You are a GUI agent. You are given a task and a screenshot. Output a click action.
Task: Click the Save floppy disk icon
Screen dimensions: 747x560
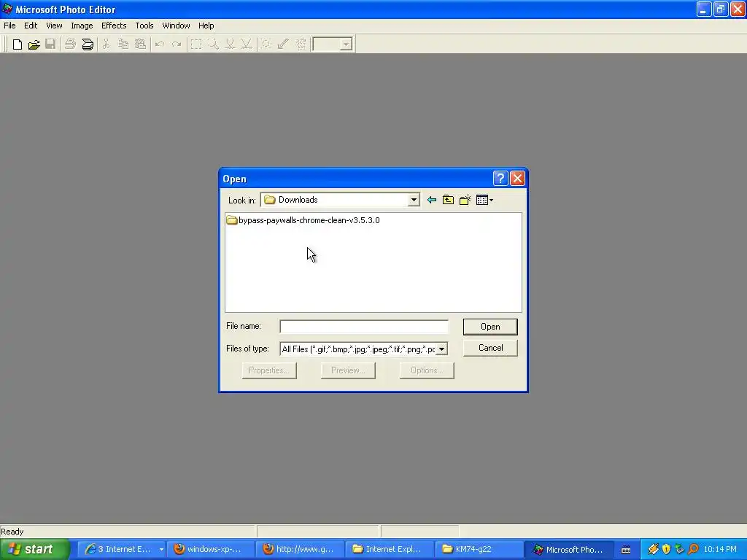50,44
